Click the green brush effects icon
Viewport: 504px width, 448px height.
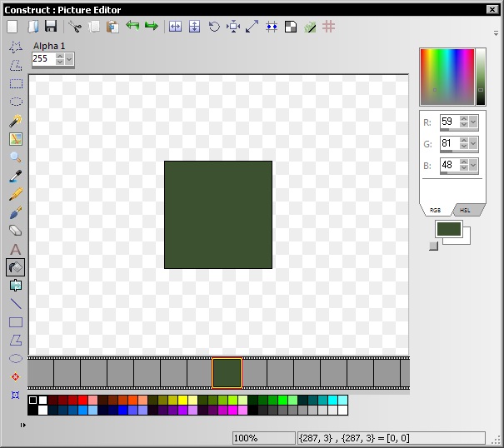310,27
